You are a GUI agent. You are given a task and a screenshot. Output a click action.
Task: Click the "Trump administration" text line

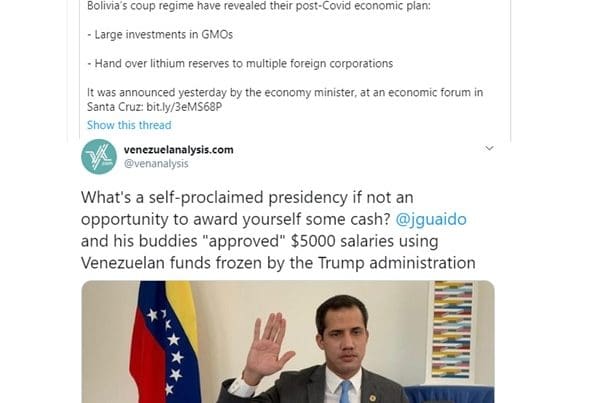pyautogui.click(x=278, y=263)
